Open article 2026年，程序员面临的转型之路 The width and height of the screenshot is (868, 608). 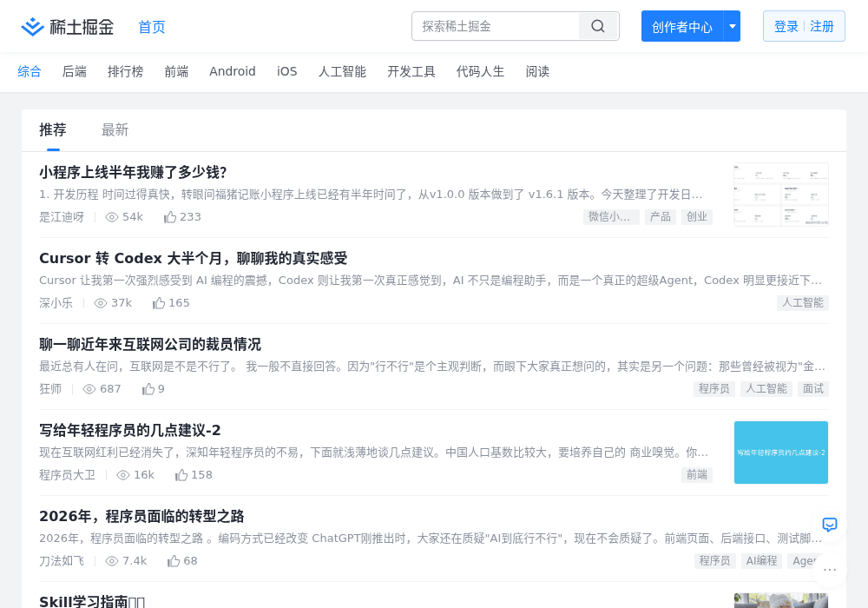point(141,516)
